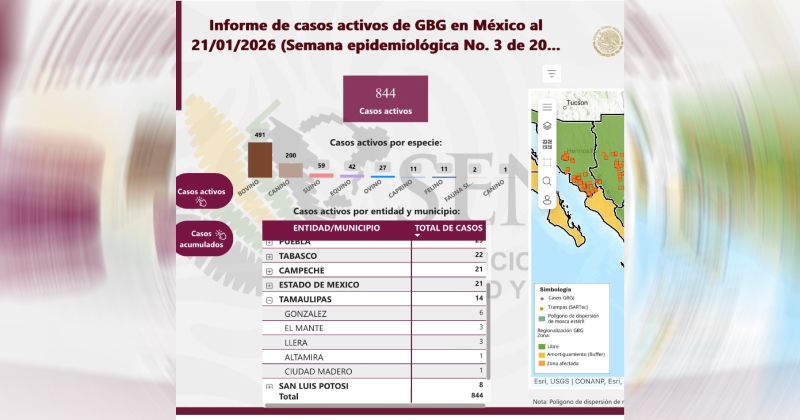Switch to Casos acumulados view
This screenshot has height=420, width=800.
pos(201,239)
